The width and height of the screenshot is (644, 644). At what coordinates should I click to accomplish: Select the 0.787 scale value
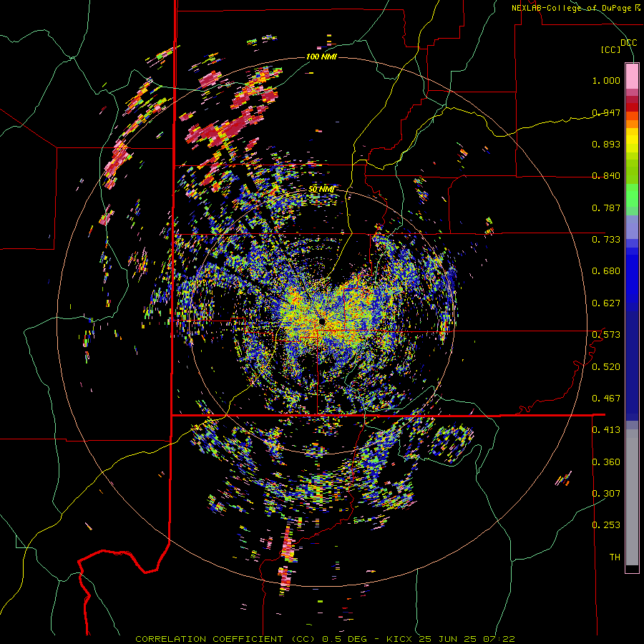[606, 208]
